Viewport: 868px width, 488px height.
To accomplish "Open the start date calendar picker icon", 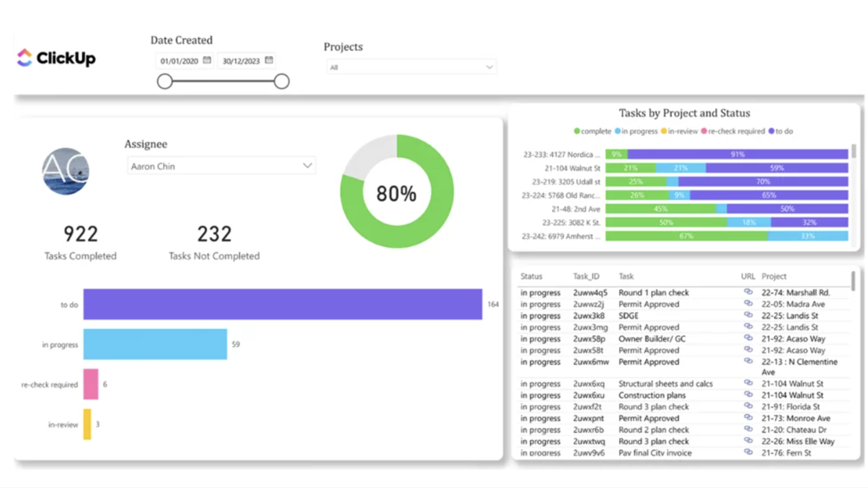I will click(207, 60).
